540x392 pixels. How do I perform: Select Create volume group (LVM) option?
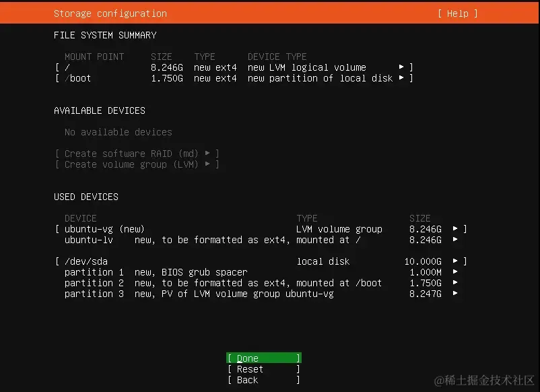pos(137,164)
